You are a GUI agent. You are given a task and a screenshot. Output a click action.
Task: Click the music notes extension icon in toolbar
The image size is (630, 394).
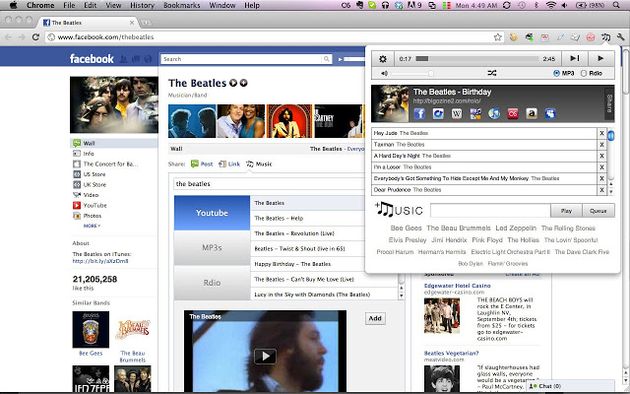coord(605,37)
